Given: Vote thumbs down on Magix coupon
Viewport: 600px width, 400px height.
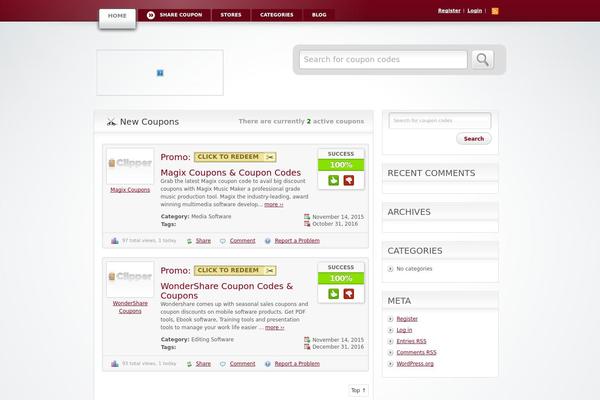Looking at the screenshot, I should (x=349, y=180).
